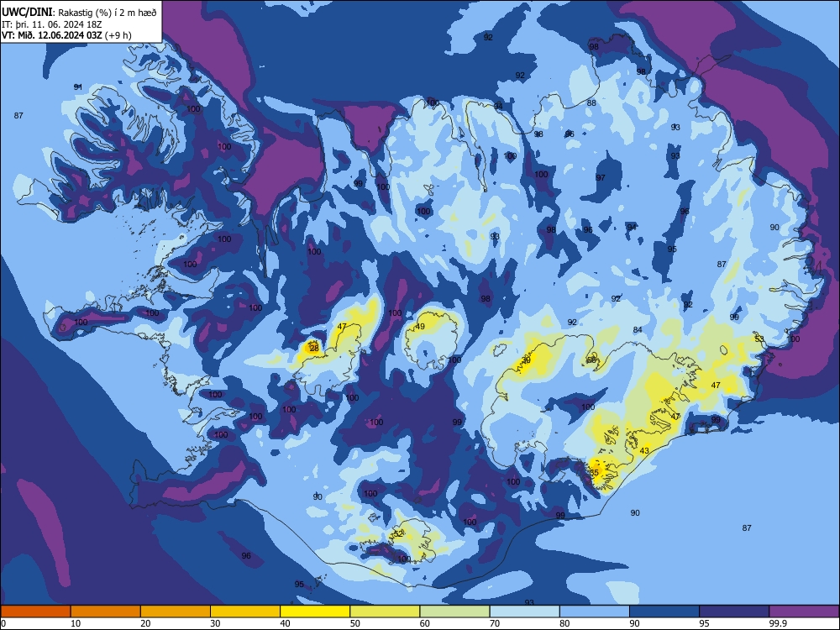Click the map humidity value '28'
Image resolution: width=840 pixels, height=630 pixels.
[x=314, y=349]
